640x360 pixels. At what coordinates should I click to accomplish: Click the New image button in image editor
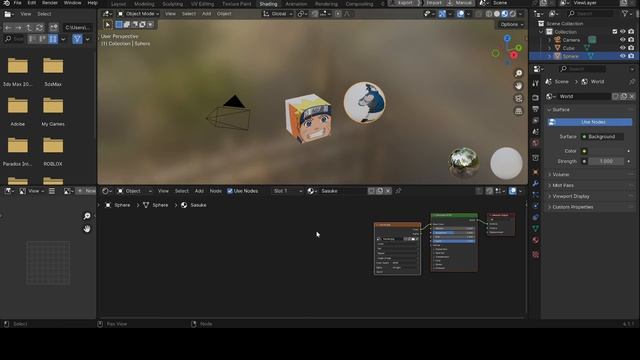click(86, 191)
